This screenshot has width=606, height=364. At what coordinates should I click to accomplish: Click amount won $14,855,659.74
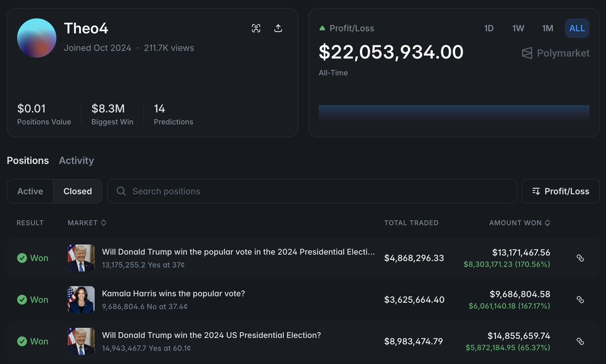pyautogui.click(x=519, y=336)
